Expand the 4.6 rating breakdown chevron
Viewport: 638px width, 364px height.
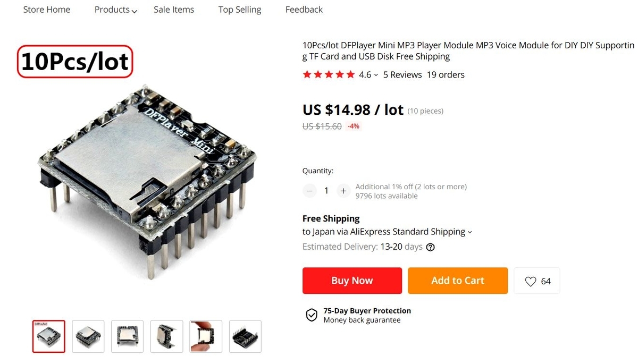click(376, 75)
